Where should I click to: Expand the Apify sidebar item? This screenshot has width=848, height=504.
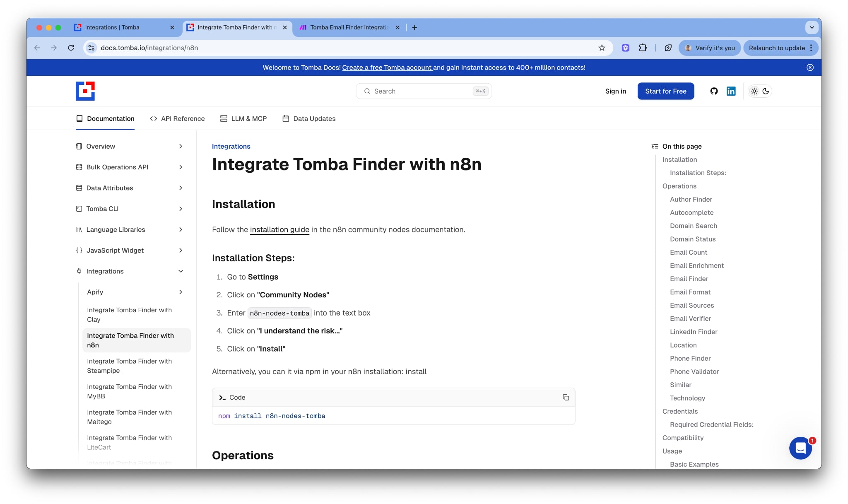(181, 292)
